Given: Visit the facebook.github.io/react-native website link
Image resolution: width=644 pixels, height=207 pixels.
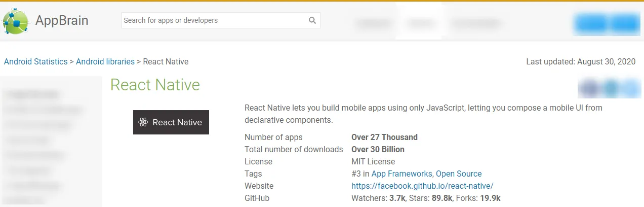Looking at the screenshot, I should 422,186.
